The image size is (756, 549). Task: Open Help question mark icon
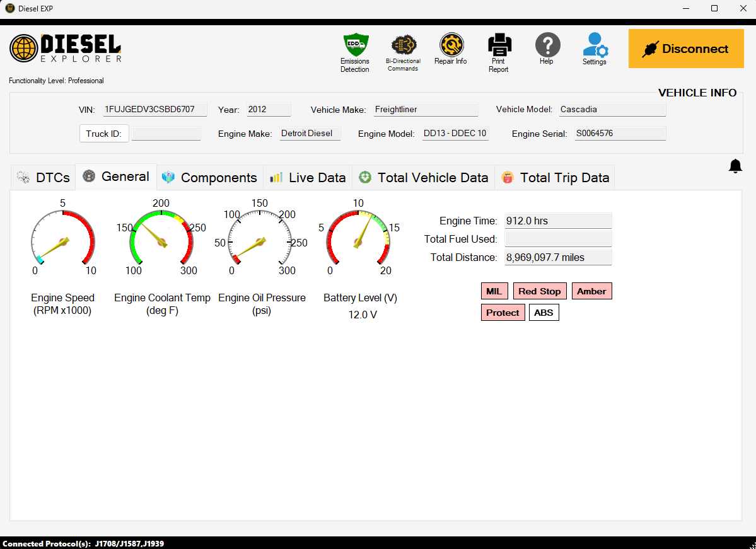coord(547,44)
